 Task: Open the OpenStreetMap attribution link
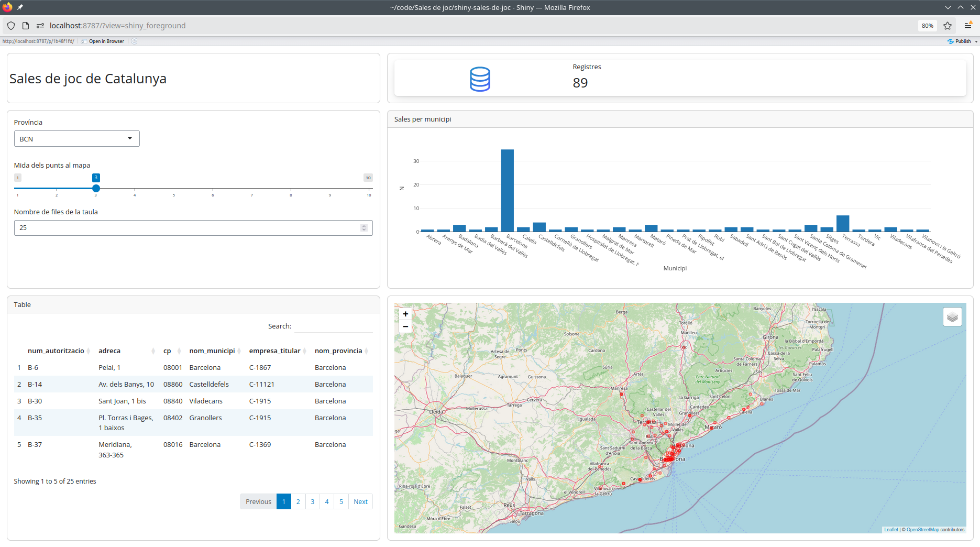coord(922,530)
